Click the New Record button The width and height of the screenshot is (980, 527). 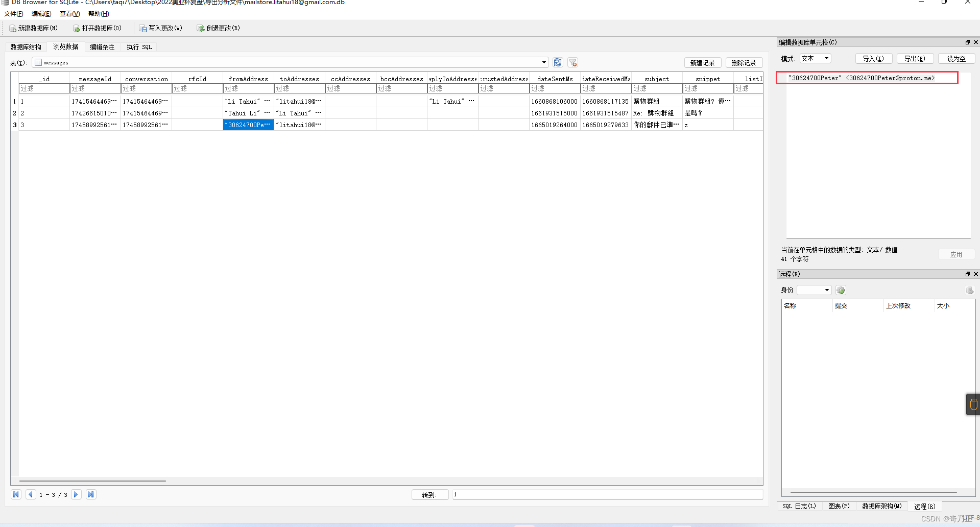click(x=703, y=63)
